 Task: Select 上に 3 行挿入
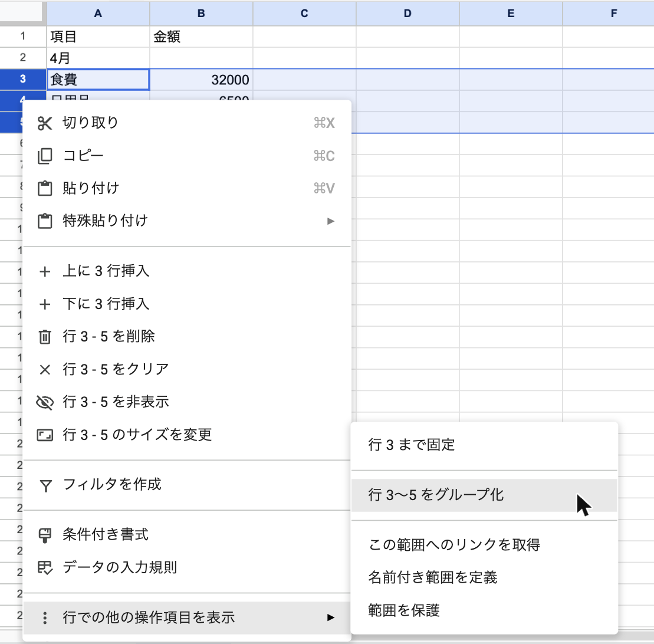(x=187, y=271)
